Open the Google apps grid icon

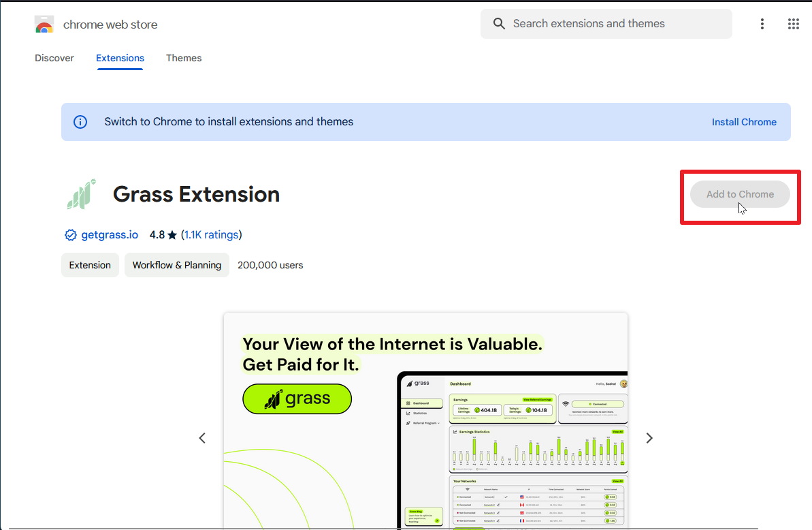[793, 24]
